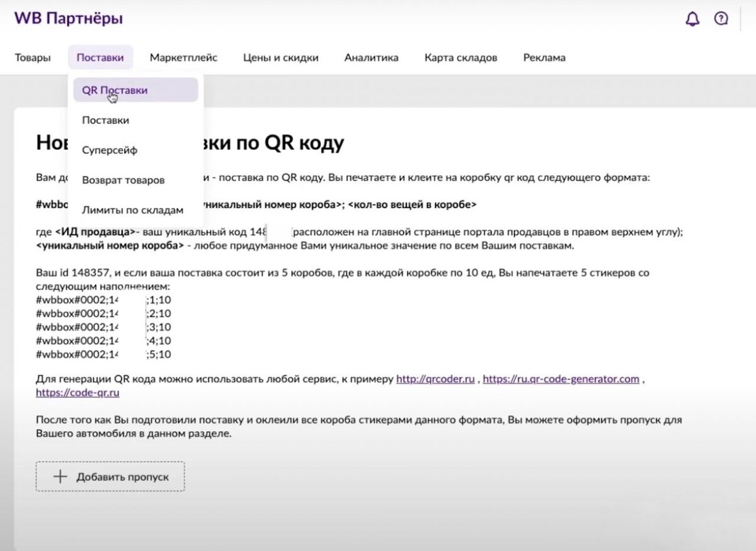Click the Добавить пропуск button
Viewport: 756px width, 551px height.
[110, 477]
